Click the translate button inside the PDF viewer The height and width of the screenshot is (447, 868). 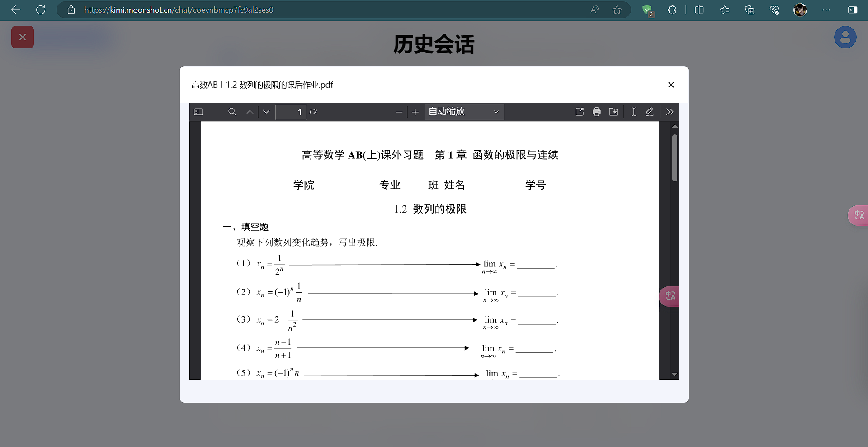tap(670, 296)
